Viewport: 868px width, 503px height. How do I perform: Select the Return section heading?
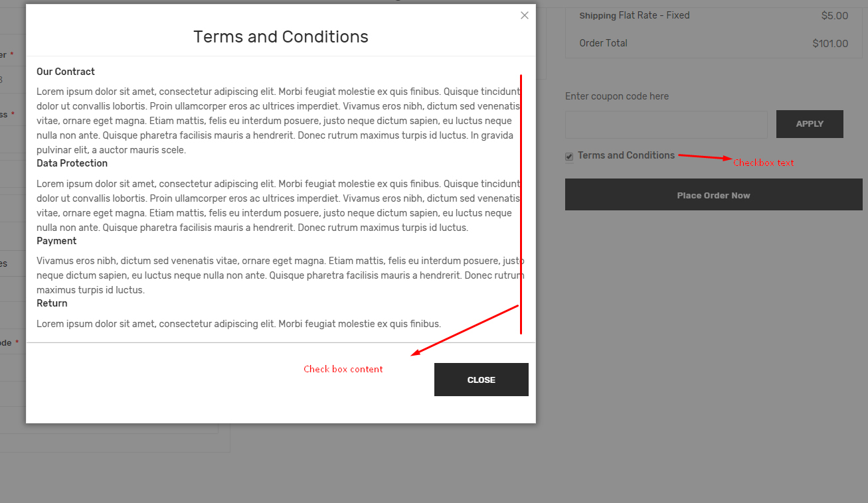tap(52, 303)
